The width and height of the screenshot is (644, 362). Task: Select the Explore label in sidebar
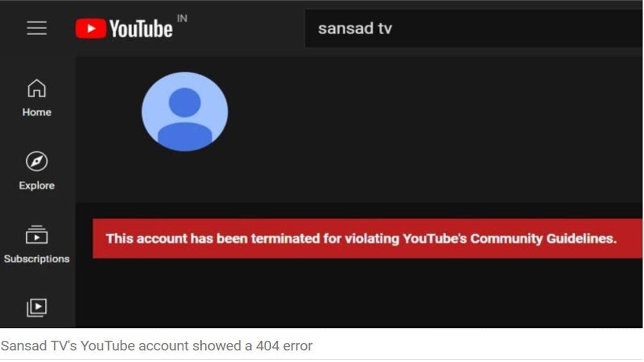[37, 186]
